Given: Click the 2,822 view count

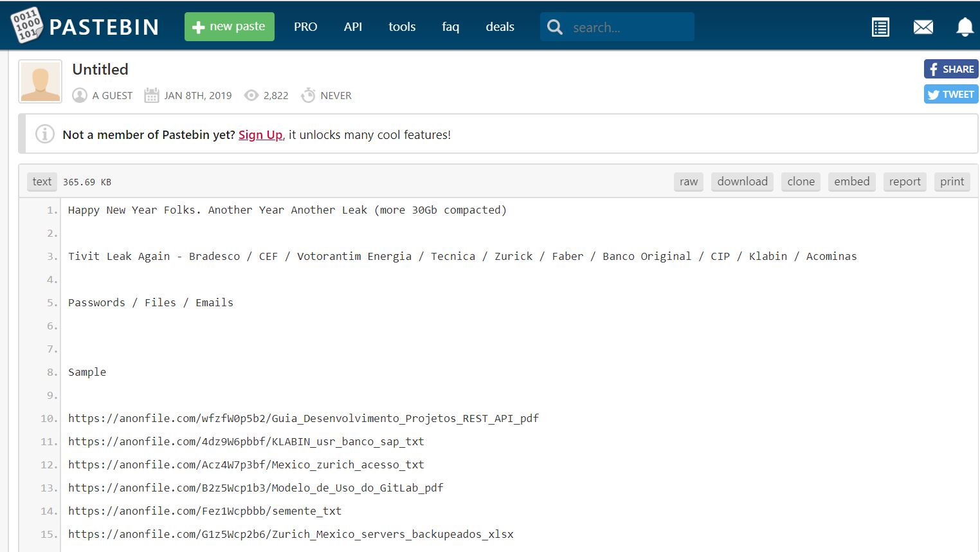Looking at the screenshot, I should click(276, 95).
